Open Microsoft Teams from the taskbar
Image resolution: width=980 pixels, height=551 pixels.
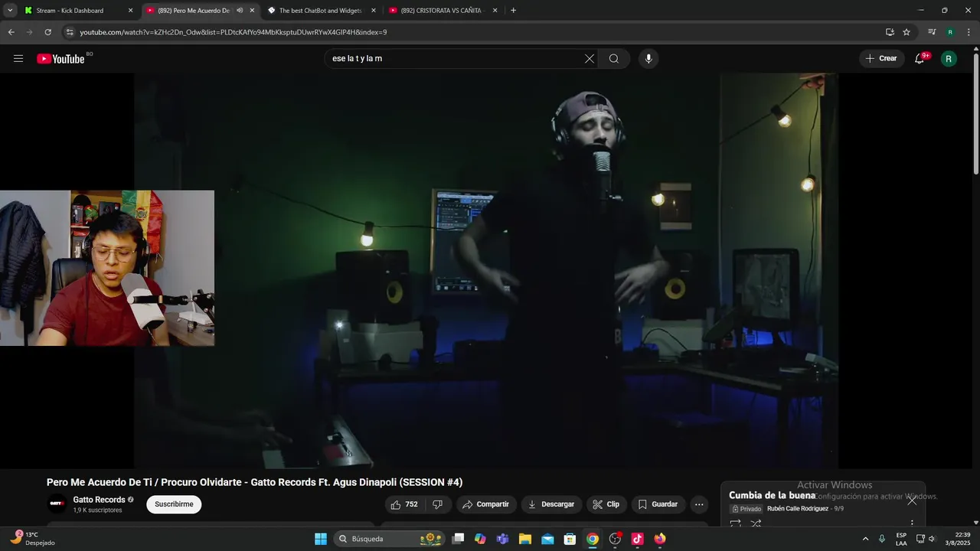tap(502, 539)
